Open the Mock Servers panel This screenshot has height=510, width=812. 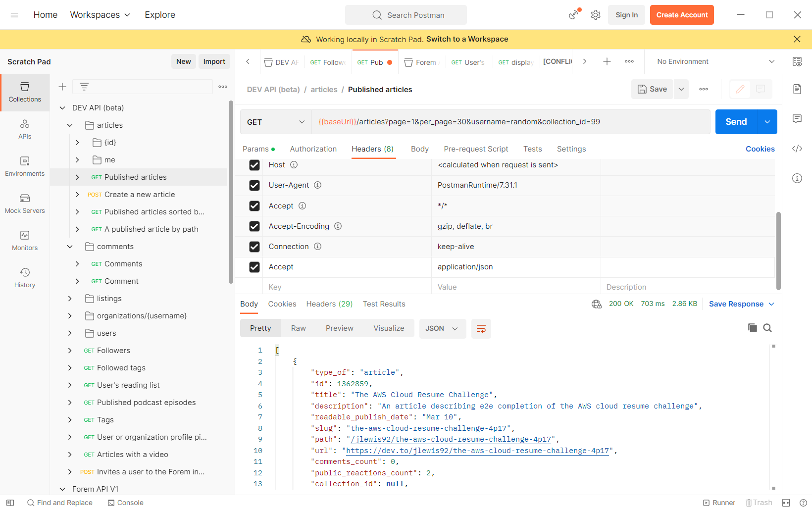pyautogui.click(x=25, y=204)
